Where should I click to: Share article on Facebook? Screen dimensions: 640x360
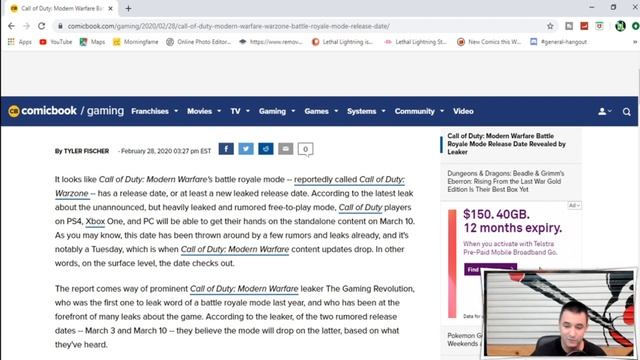226,149
